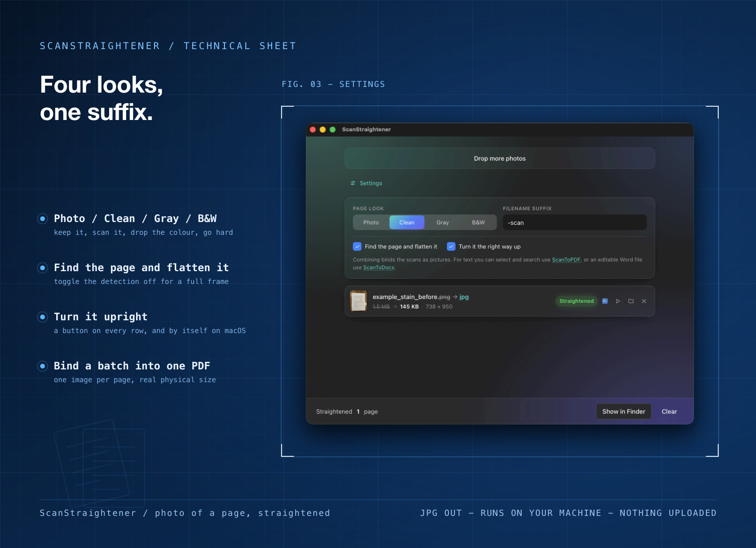Click the Turn it upright heading
The image size is (756, 548).
click(101, 317)
